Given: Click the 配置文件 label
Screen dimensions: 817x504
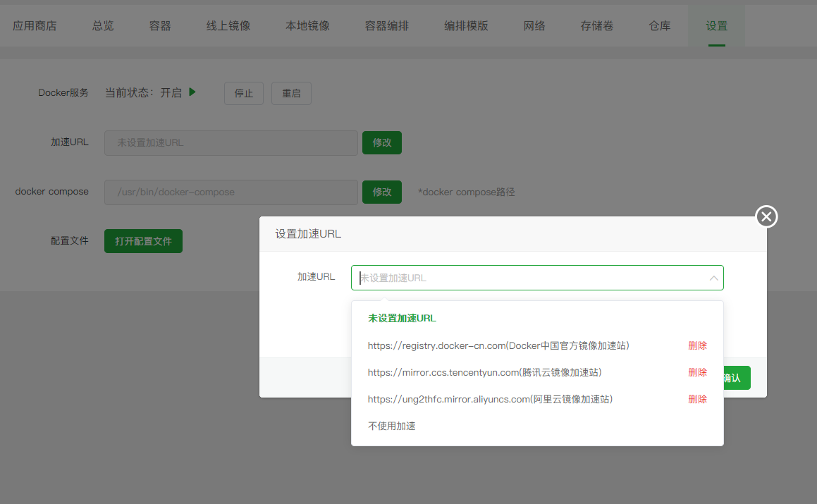Looking at the screenshot, I should [x=69, y=241].
